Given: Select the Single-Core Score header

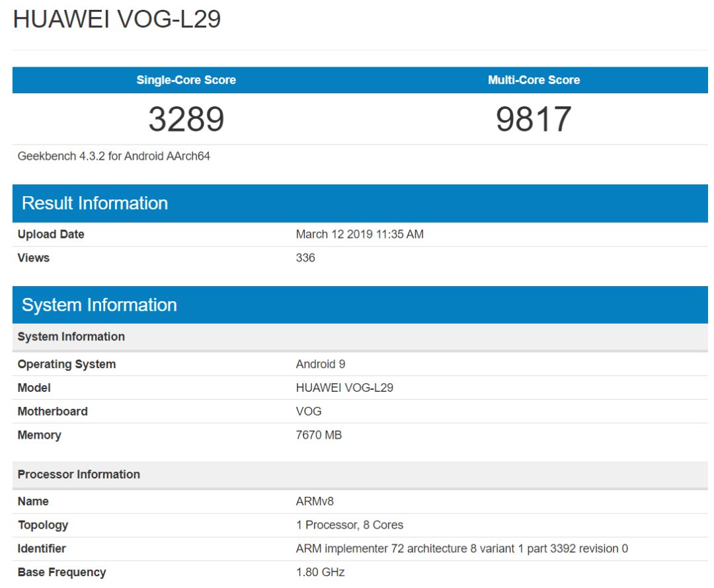Looking at the screenshot, I should [186, 80].
